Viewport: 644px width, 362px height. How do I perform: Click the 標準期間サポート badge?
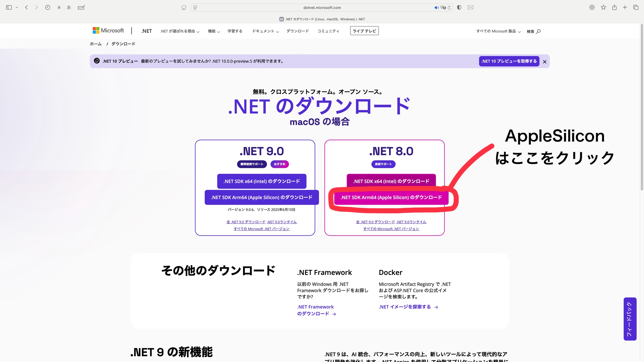point(252,164)
